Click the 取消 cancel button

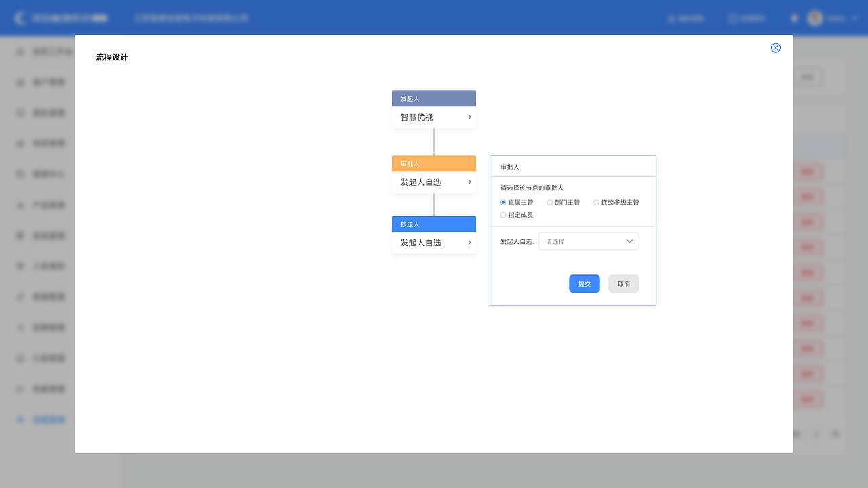623,283
